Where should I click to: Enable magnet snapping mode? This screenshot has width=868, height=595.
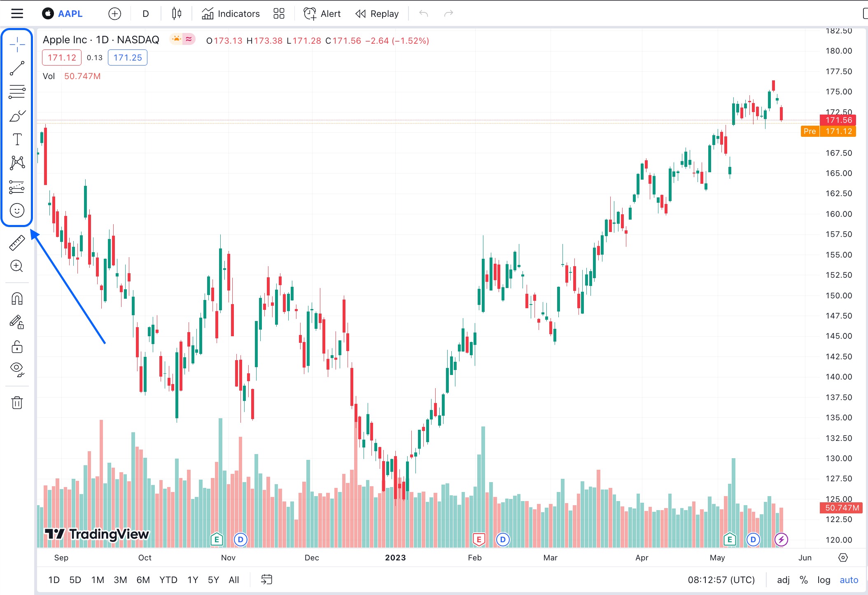17,298
